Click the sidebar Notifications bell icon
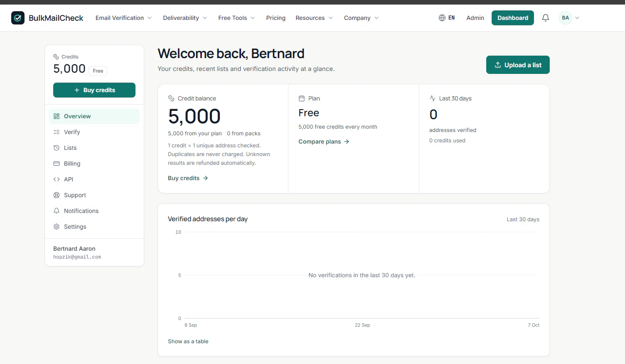Image resolution: width=625 pixels, height=364 pixels. [57, 211]
